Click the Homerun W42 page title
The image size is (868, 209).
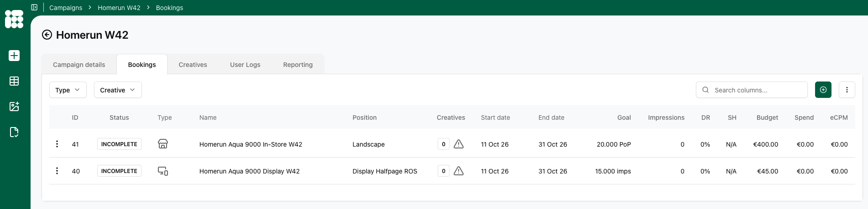click(92, 35)
